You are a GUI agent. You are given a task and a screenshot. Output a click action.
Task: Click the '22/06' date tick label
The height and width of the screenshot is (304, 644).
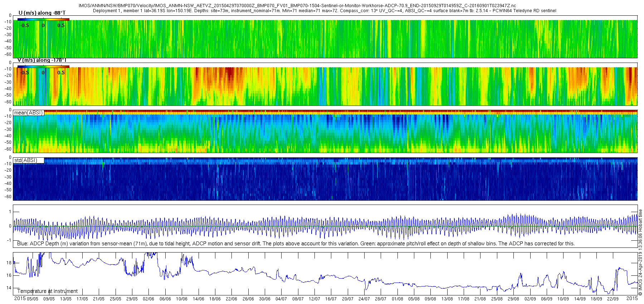click(231, 299)
